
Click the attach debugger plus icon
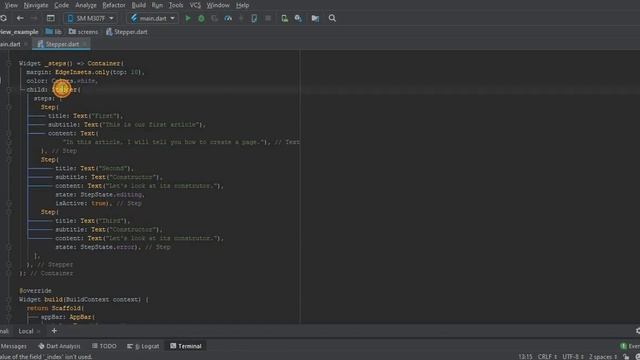(241, 18)
